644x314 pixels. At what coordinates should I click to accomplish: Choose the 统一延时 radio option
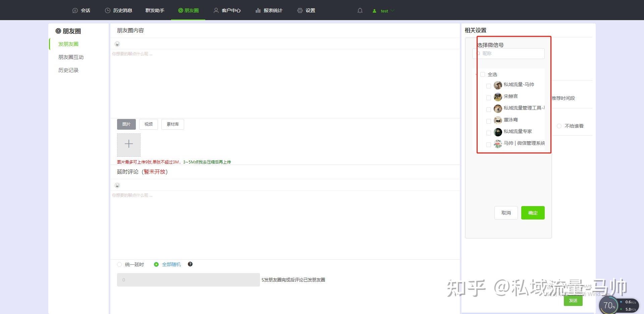point(119,264)
